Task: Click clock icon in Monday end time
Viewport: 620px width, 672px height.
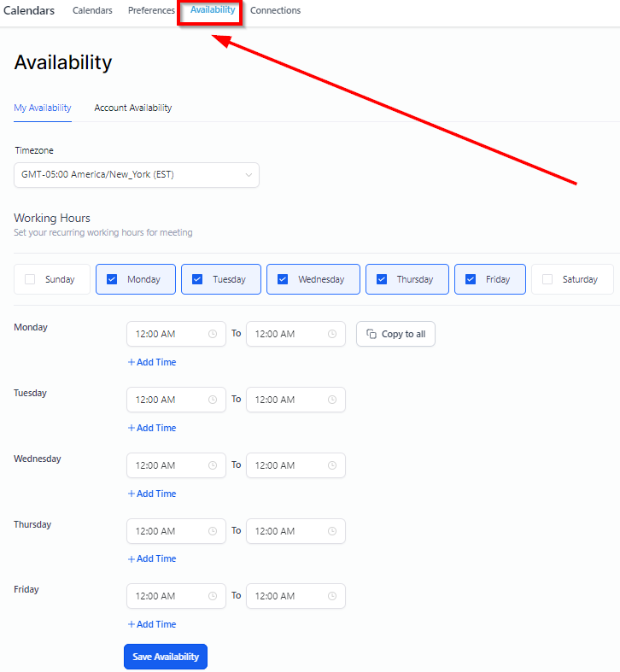Action: coord(332,334)
